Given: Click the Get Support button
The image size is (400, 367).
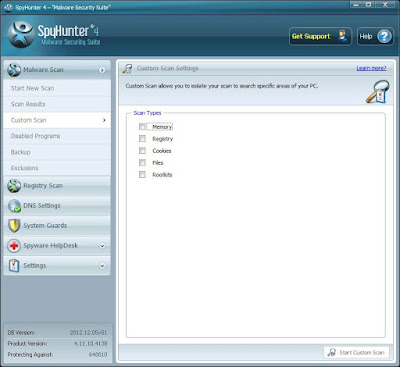Looking at the screenshot, I should click(320, 36).
